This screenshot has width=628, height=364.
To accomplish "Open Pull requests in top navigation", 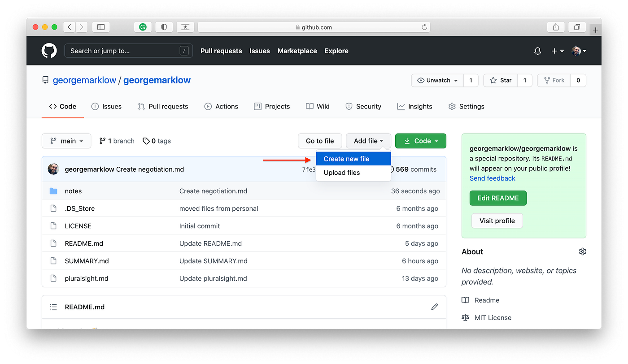I will click(x=221, y=51).
